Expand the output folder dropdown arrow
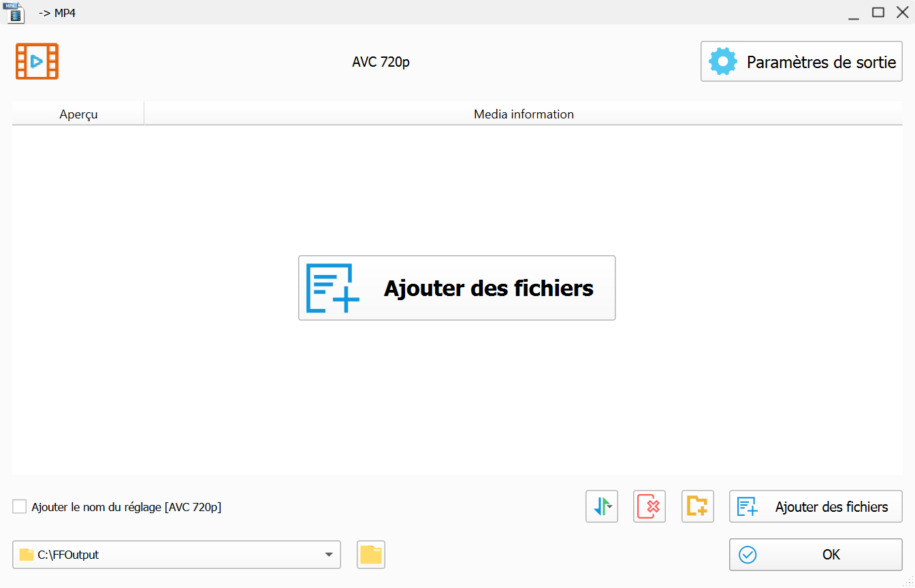915x588 pixels. 330,555
